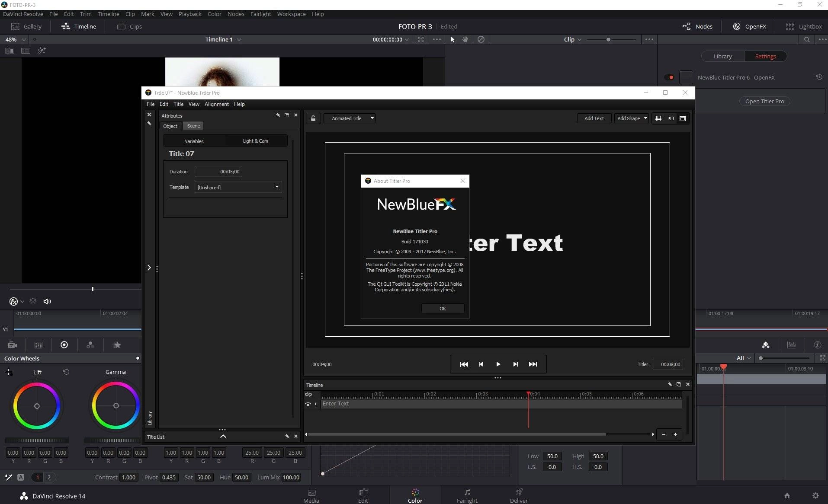828x504 pixels.
Task: Open the Clip mode dropdown in Nodes
Action: tap(572, 39)
